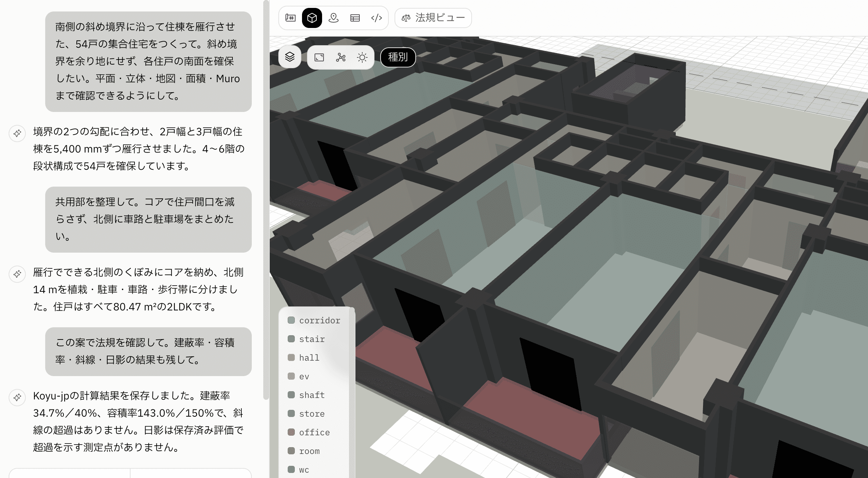The height and width of the screenshot is (478, 868).
Task: Click the legend panel scrollbar
Action: (352, 392)
